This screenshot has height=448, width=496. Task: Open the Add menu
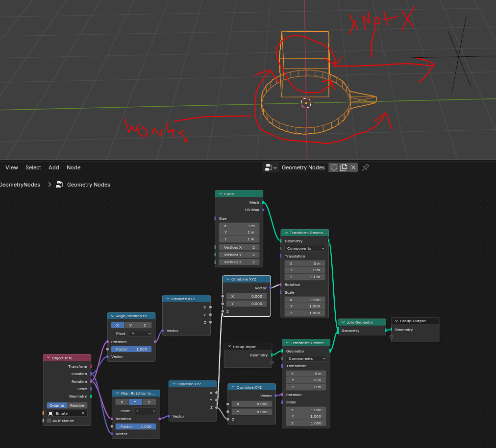click(54, 167)
